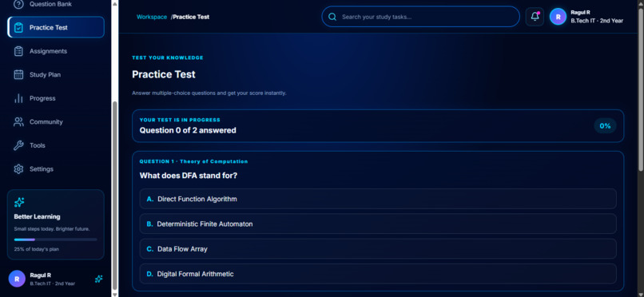Click Ragul R name in top header

point(580,13)
